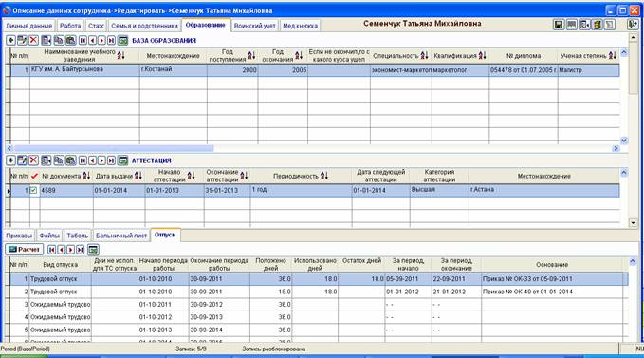Select cell Приказ № ОК-40 от 01-01-2014
Image resolution: width=644 pixels, height=358 pixels.
tap(552, 292)
